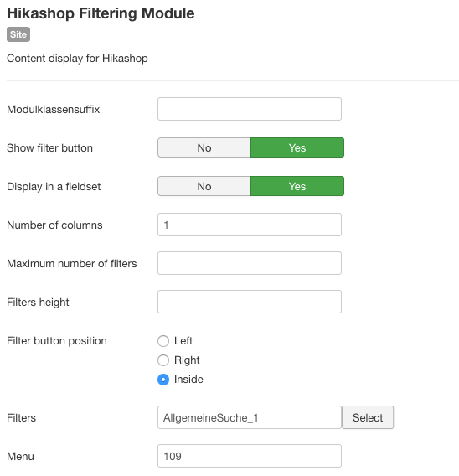Click the Filters height input box
The width and height of the screenshot is (459, 476).
250,302
